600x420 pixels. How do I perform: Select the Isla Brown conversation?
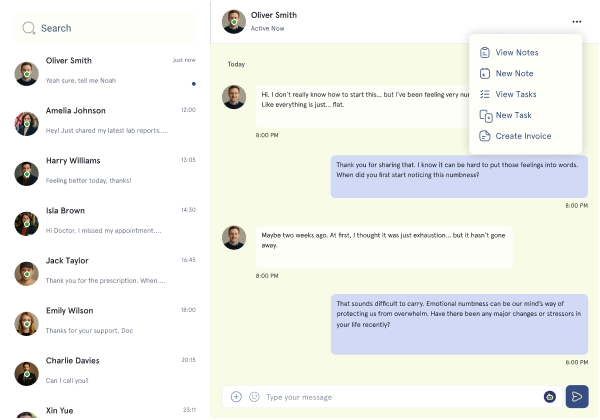coord(105,220)
